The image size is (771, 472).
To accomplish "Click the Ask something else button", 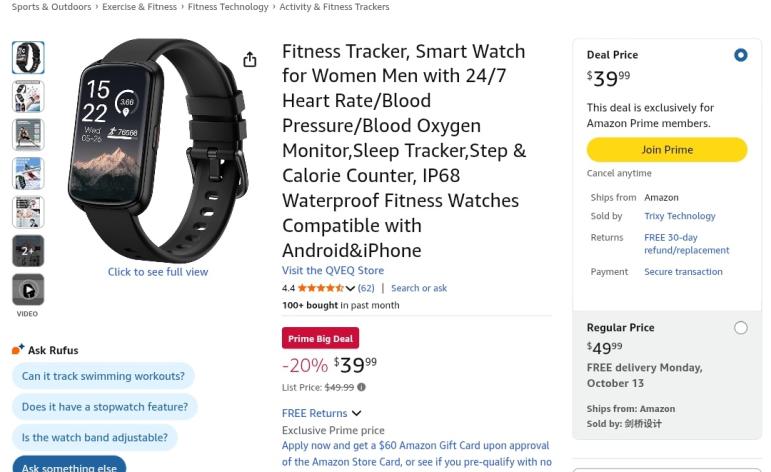I will click(69, 466).
